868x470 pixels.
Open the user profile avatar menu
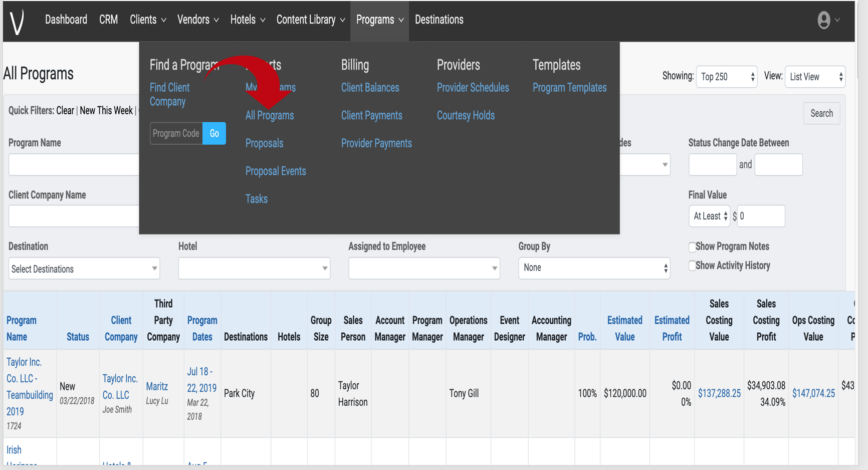pos(828,20)
